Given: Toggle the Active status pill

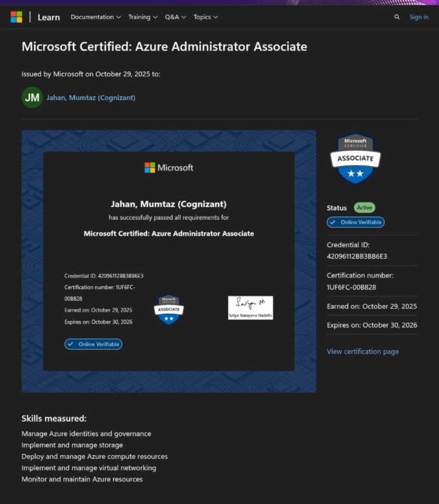Looking at the screenshot, I should click(364, 207).
